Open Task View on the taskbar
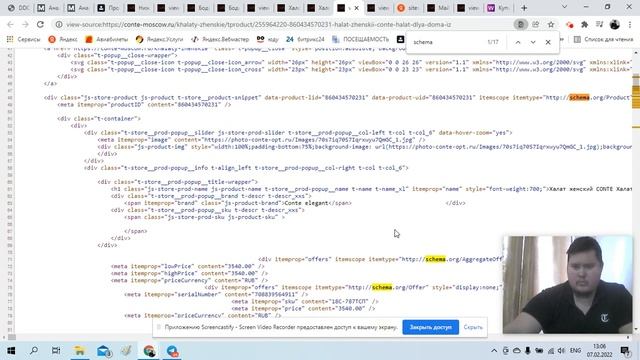640x360 pixels. click(56, 351)
